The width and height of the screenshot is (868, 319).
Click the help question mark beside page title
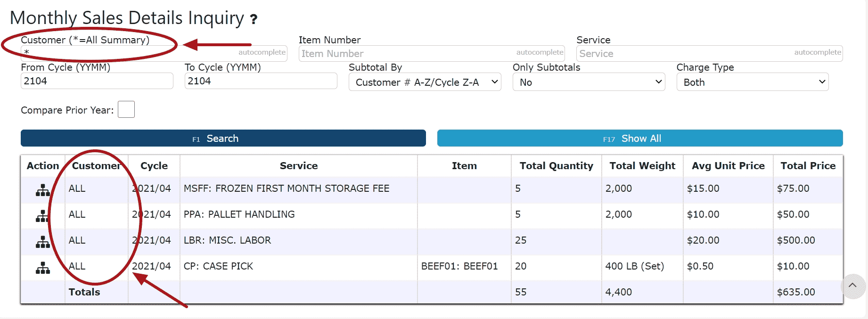click(x=254, y=19)
